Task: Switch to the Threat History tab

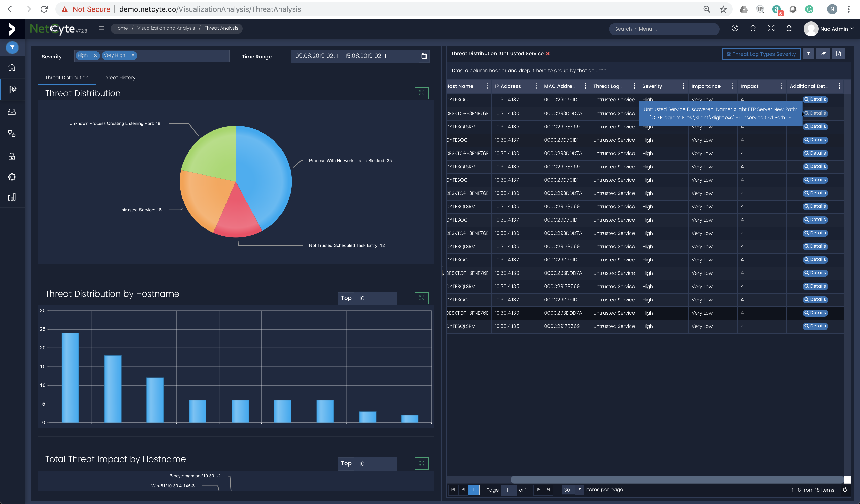Action: [x=119, y=78]
